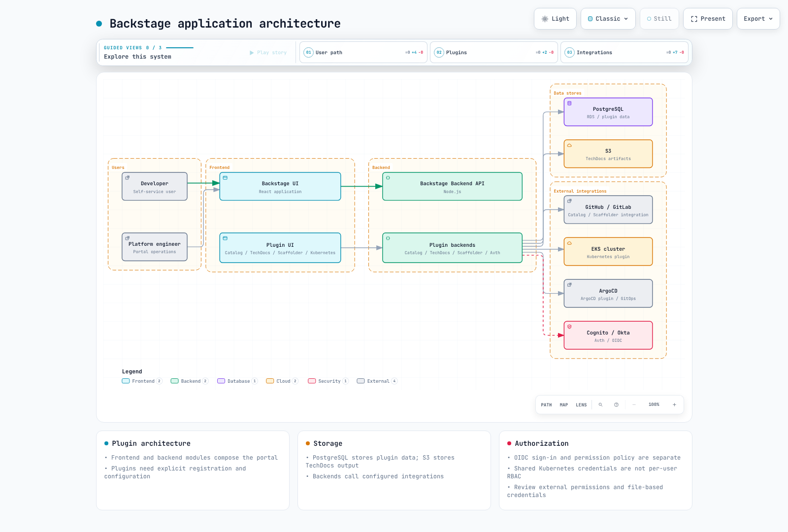Select the PostgreSQL node

pyautogui.click(x=608, y=112)
